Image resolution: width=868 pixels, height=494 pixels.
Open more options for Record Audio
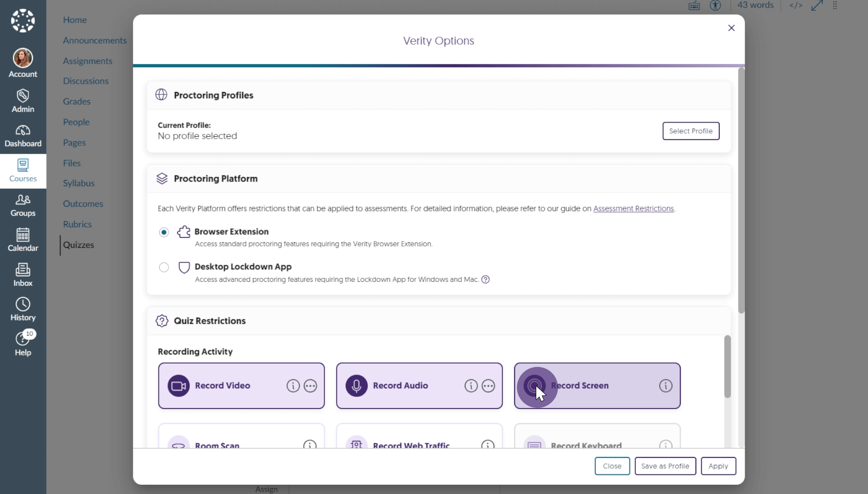click(488, 386)
